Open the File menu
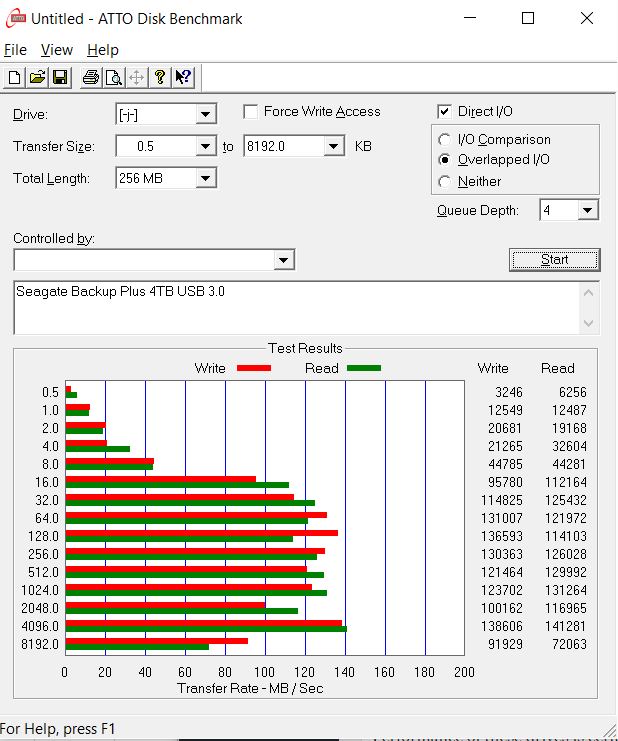 click(15, 50)
